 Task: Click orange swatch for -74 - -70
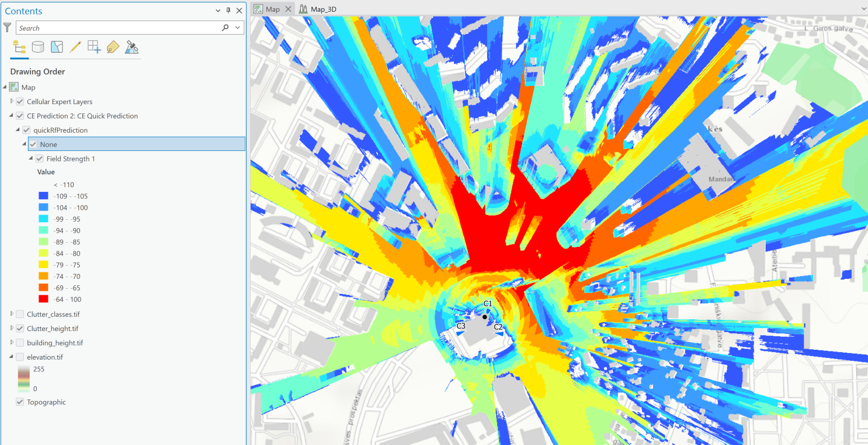pyautogui.click(x=43, y=276)
